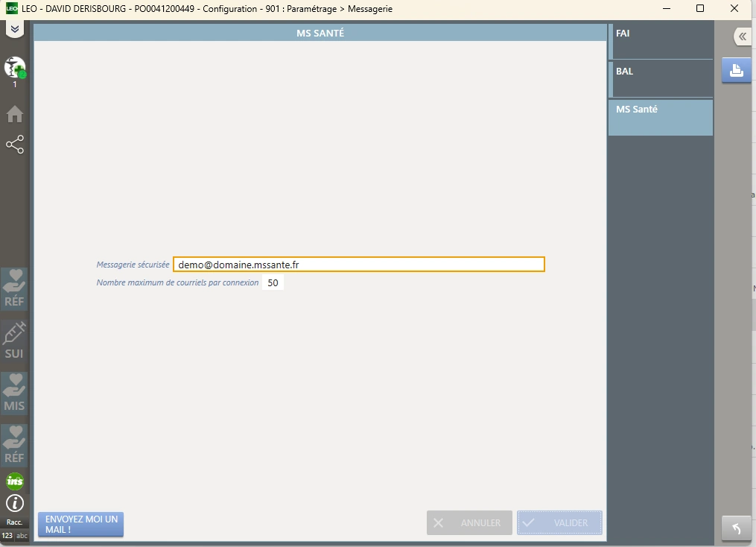756x547 pixels.
Task: Select the MS Santé tab
Action: click(661, 117)
